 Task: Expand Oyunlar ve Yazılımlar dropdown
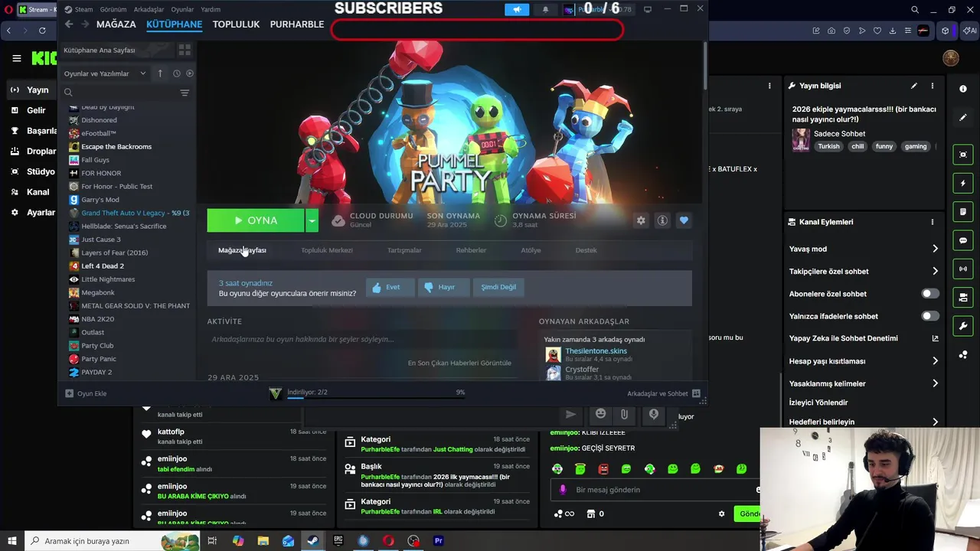click(x=106, y=73)
